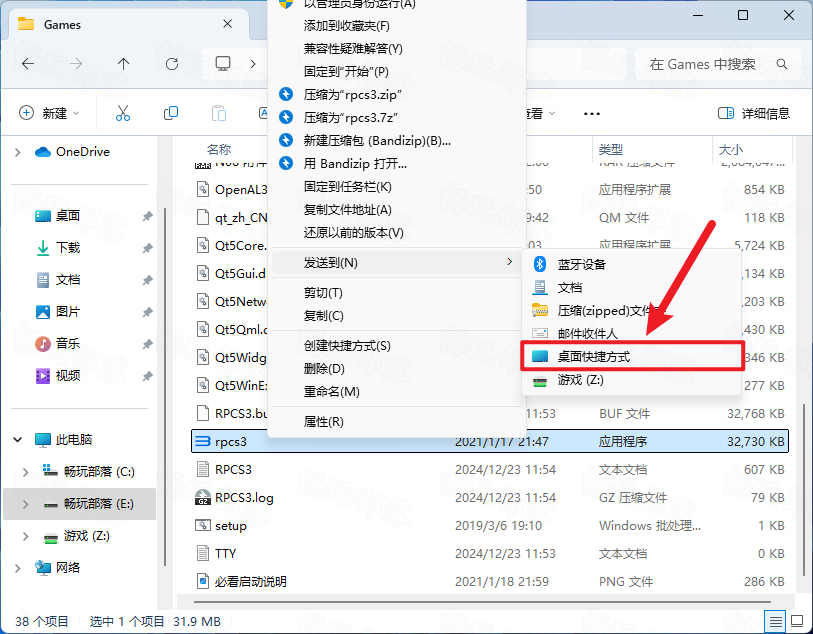
Task: Choose 桌面快捷方式 from Send to menu
Action: click(632, 356)
